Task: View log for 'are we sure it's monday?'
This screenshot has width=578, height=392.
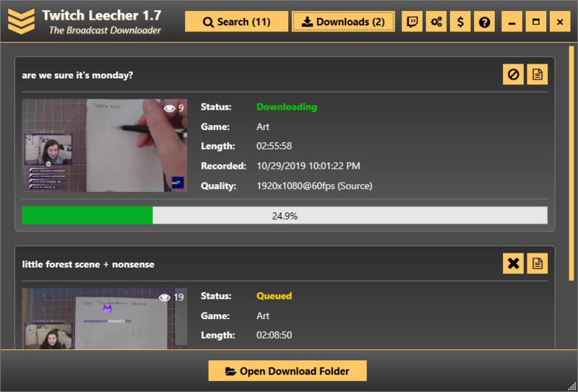Action: [x=537, y=74]
